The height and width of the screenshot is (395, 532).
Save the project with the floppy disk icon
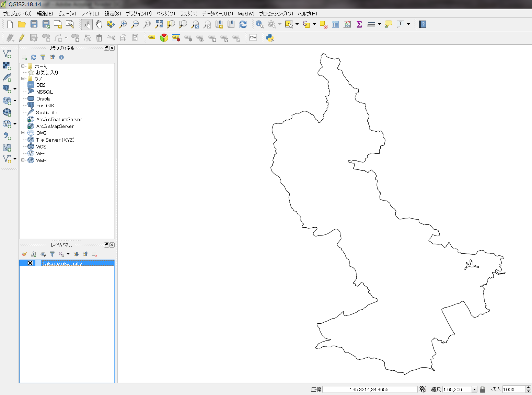click(34, 24)
